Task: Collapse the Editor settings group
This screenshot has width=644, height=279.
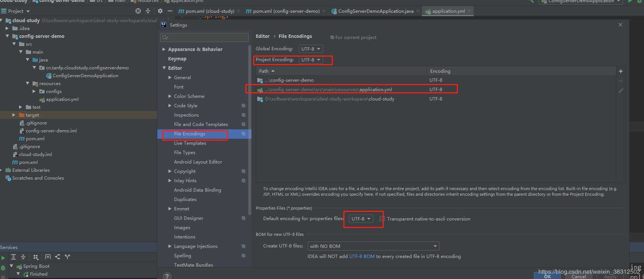Action: coord(164,68)
